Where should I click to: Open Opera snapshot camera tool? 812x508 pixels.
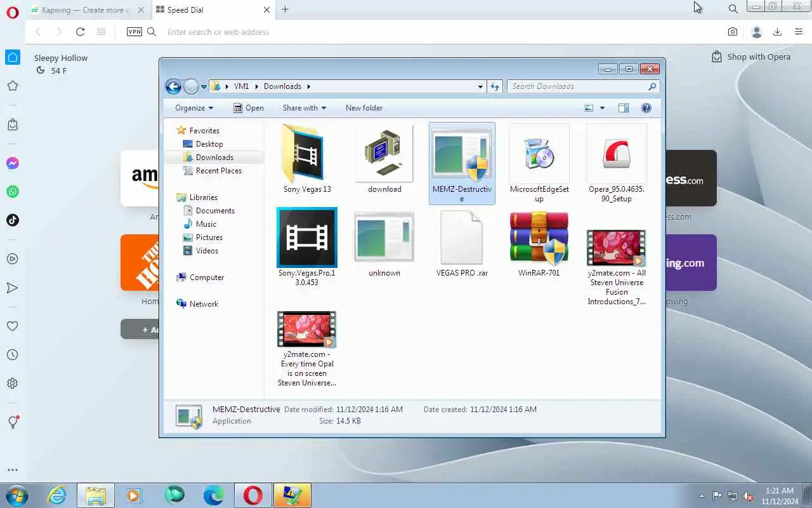(x=733, y=32)
